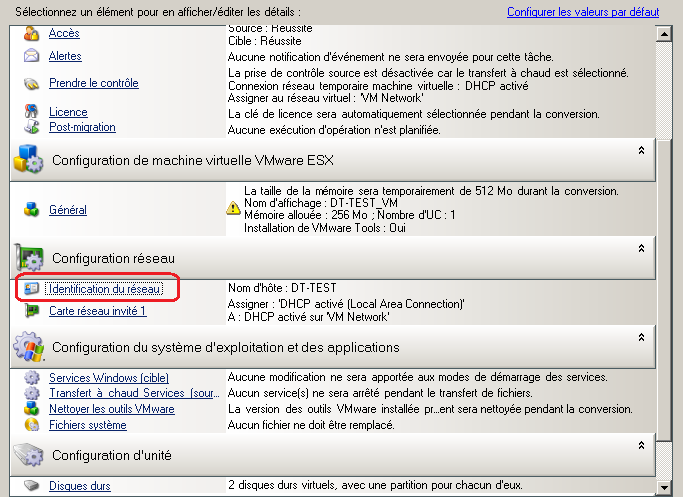Click the text 'Installation de VMware Tools : Oui'
This screenshot has width=683, height=497.
pyautogui.click(x=325, y=228)
